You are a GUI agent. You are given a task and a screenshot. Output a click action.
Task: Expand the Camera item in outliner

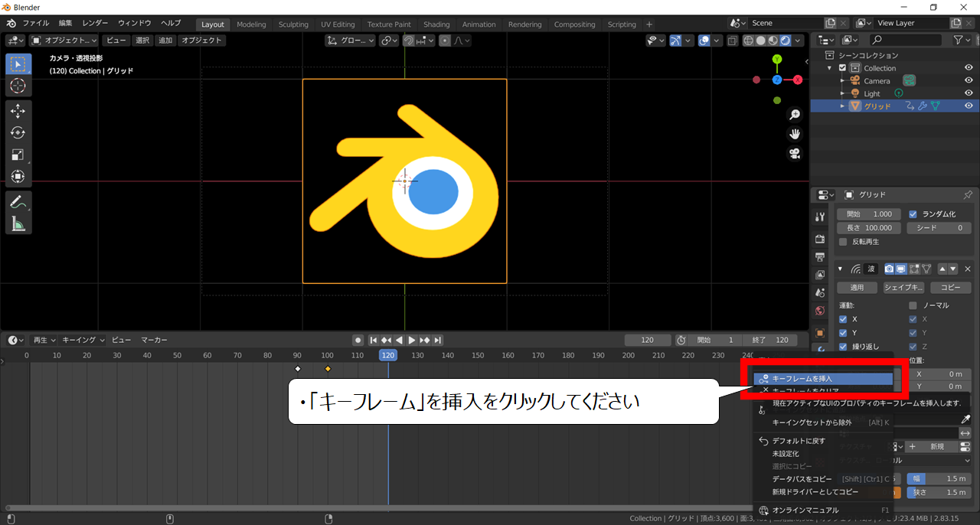[x=842, y=81]
